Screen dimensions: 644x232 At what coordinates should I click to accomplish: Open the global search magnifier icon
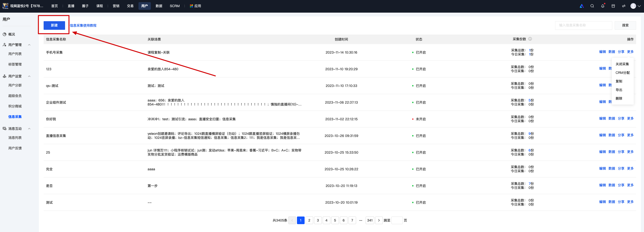pyautogui.click(x=592, y=6)
